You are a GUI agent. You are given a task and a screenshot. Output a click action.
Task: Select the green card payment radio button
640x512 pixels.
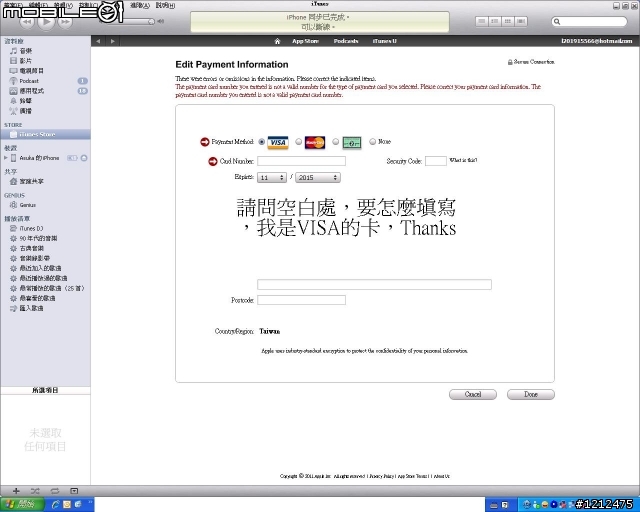pos(336,142)
